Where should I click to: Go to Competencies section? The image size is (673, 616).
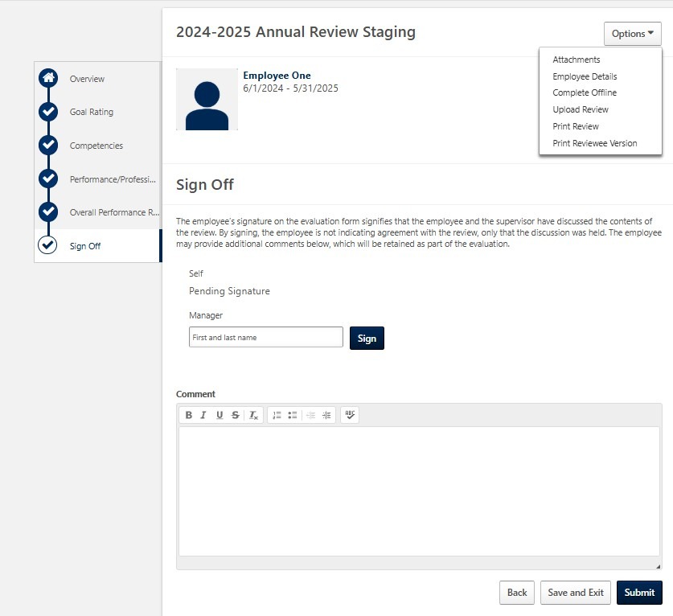(96, 146)
